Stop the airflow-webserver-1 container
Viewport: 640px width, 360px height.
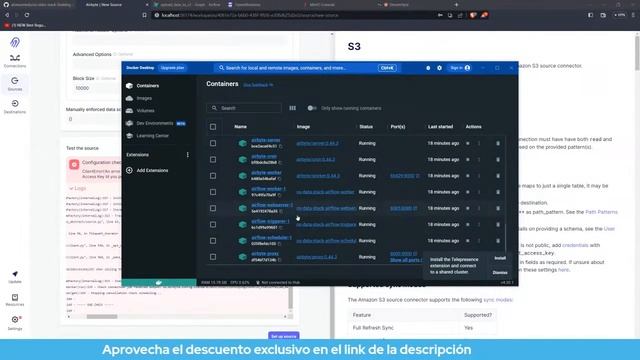(x=468, y=208)
